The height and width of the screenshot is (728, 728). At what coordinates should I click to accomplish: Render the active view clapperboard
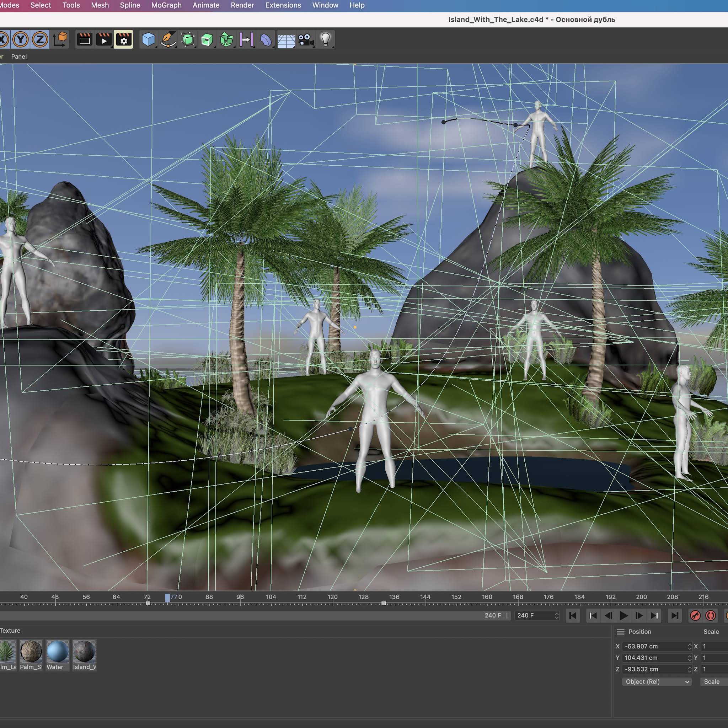tap(84, 39)
